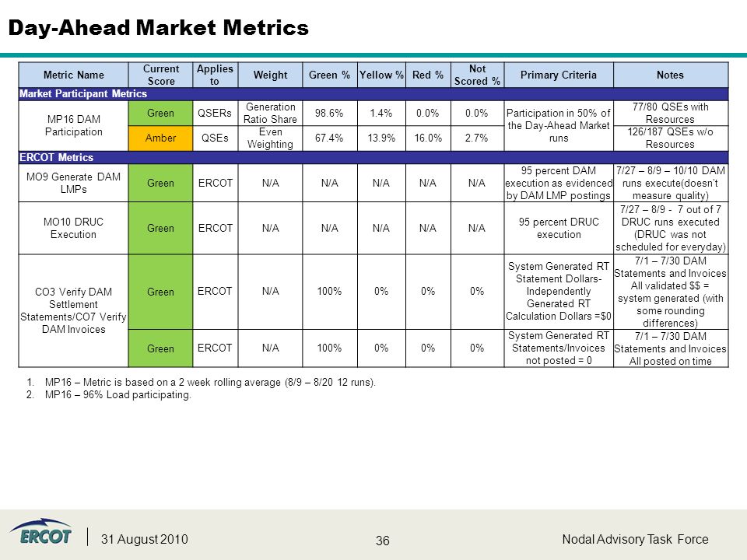Click 'Nodal Advisory Task Force' footer text
Screen dimensions: 747x560
click(635, 539)
